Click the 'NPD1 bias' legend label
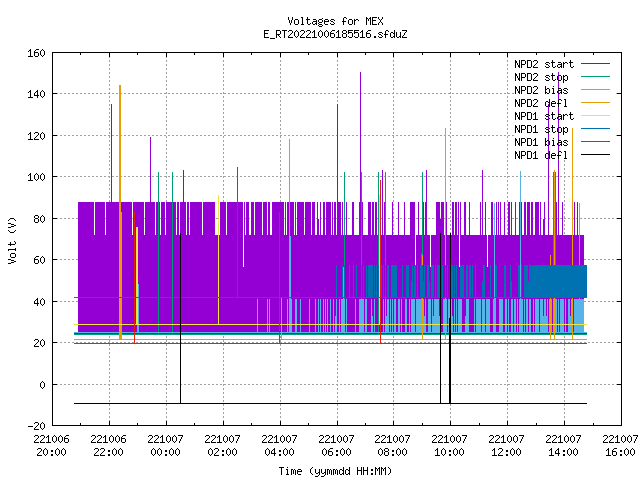 click(541, 142)
